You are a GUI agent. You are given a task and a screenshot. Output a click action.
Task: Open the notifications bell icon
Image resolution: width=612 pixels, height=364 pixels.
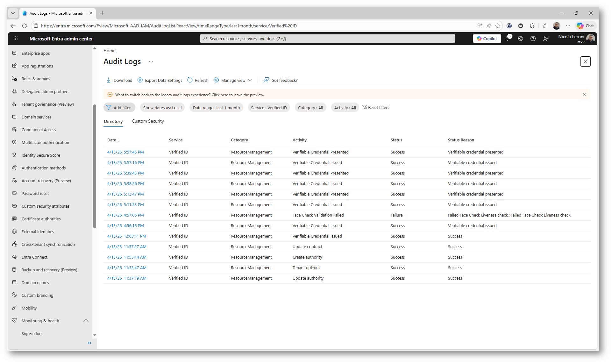coord(508,39)
